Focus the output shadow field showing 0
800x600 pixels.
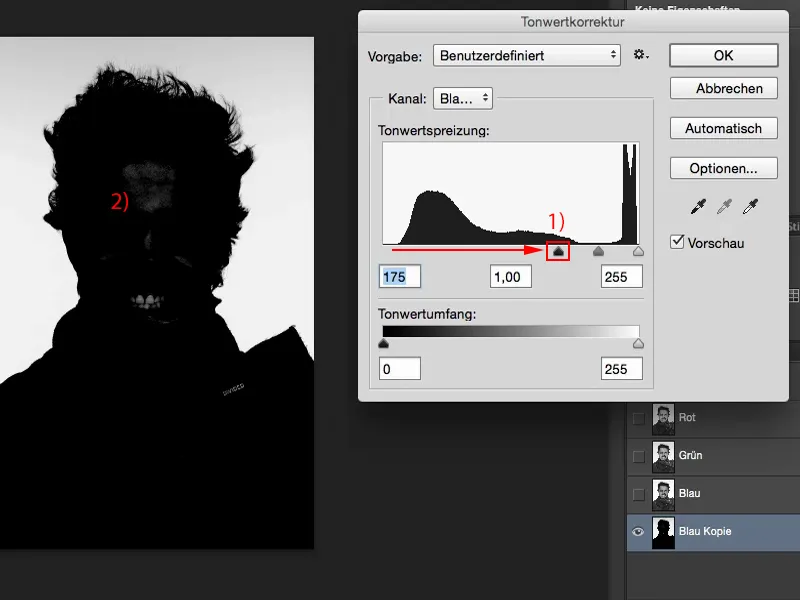[x=400, y=368]
